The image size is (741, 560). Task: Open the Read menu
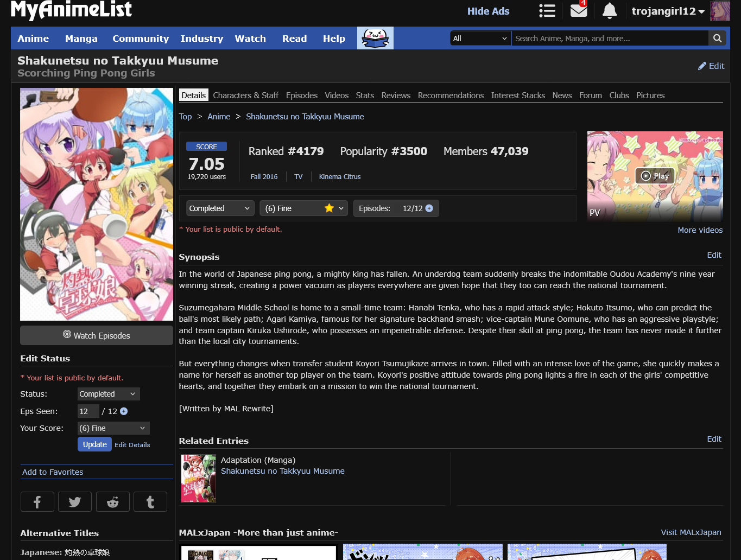click(x=294, y=39)
